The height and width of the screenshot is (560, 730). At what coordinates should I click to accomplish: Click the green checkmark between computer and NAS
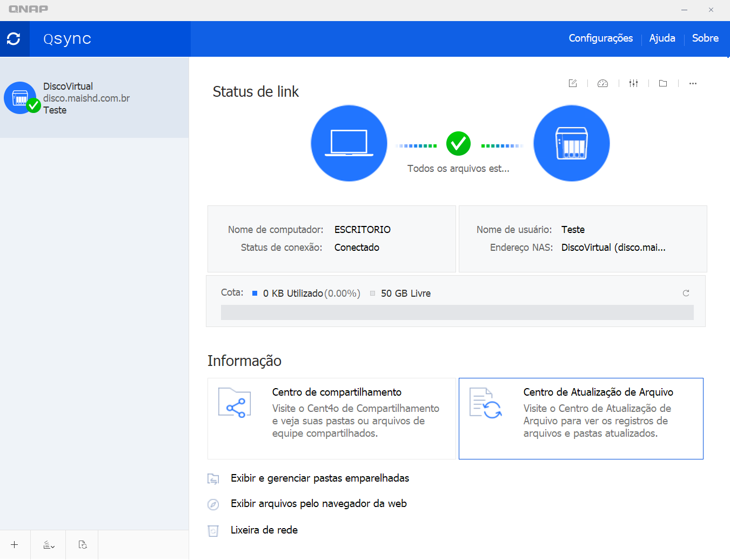(458, 143)
